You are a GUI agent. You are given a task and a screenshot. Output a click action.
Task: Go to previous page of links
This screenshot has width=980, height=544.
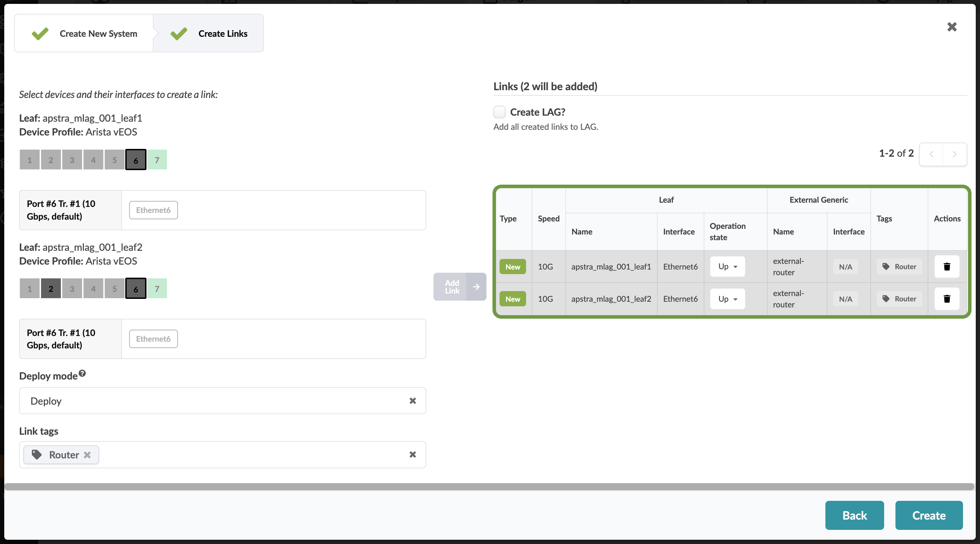pos(931,154)
